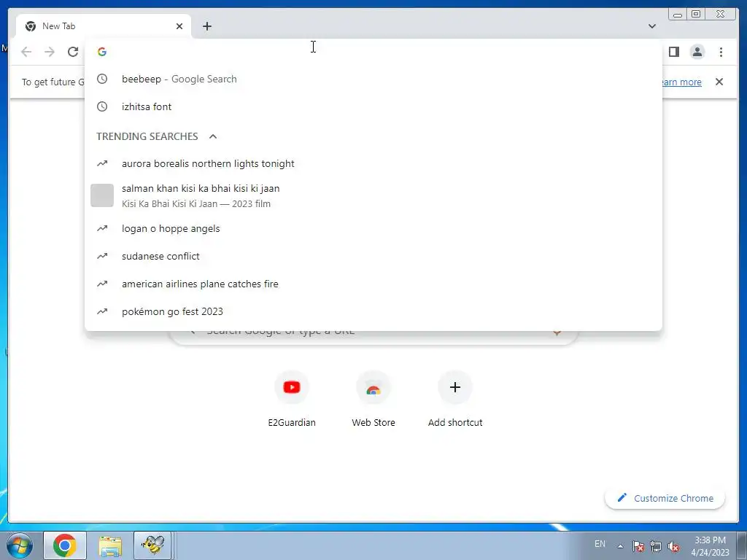The height and width of the screenshot is (560, 747).
Task: Click the gray thumbnail of Kisi Ka Bhai film
Action: pos(102,195)
